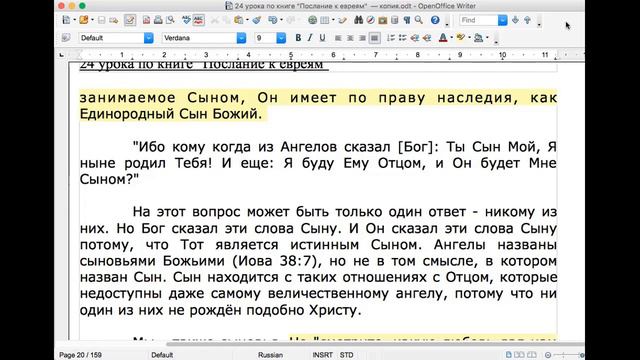Screen dimensions: 640x360
Task: Expand the font size dropdown
Action: click(281, 38)
